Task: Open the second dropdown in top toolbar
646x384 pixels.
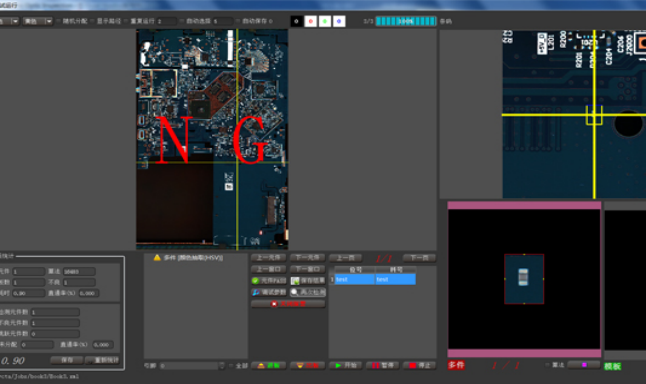Action: pos(38,21)
